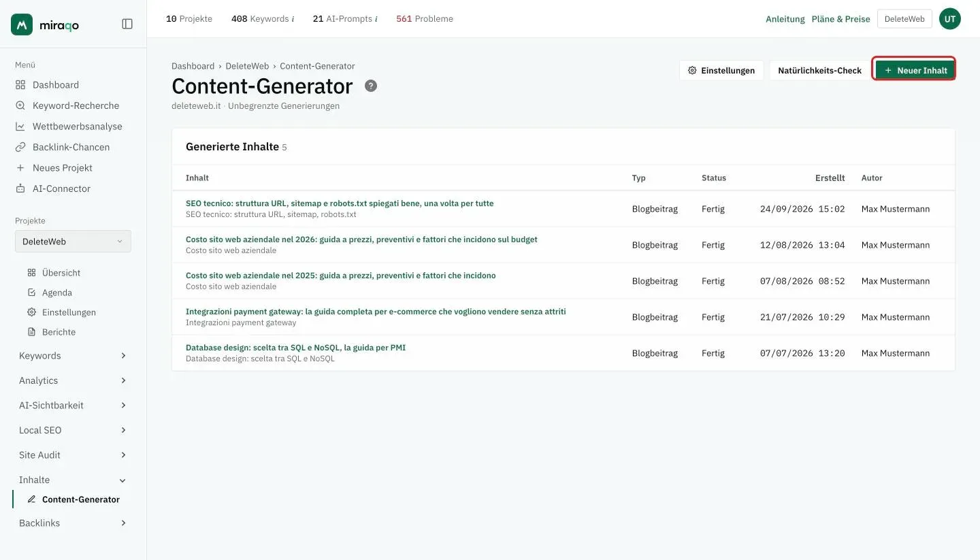Click the gear icon beside sidebar Einstellungen
The width and height of the screenshot is (980, 560).
tap(31, 312)
